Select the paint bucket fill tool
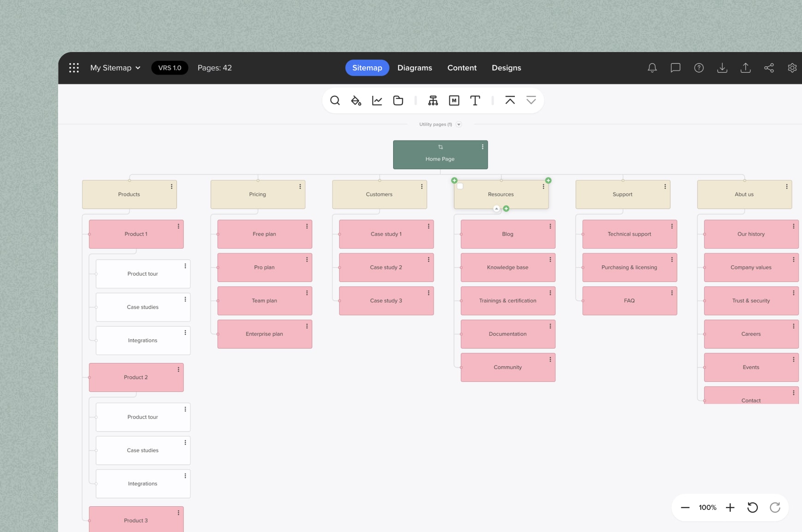This screenshot has height=532, width=802. pos(356,100)
